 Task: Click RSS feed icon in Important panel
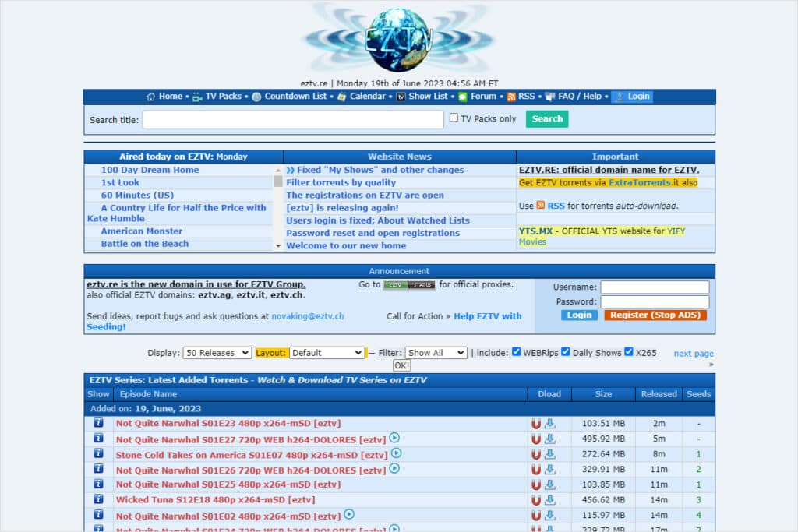(x=541, y=206)
